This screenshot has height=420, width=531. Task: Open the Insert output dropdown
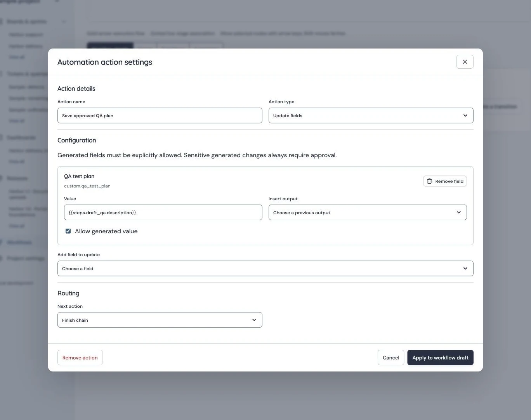368,212
